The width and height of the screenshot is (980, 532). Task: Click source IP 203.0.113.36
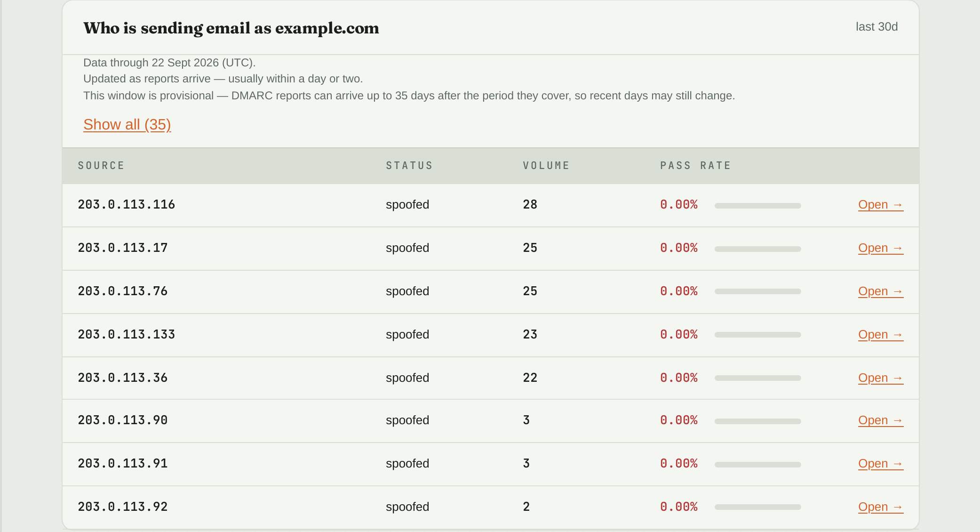(x=122, y=378)
